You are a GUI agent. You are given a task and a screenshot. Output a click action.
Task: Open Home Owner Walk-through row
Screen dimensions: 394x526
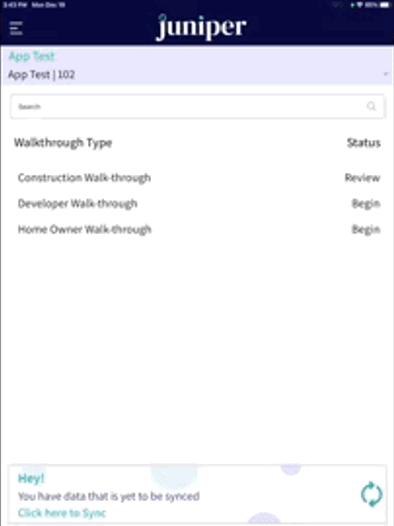click(x=199, y=229)
